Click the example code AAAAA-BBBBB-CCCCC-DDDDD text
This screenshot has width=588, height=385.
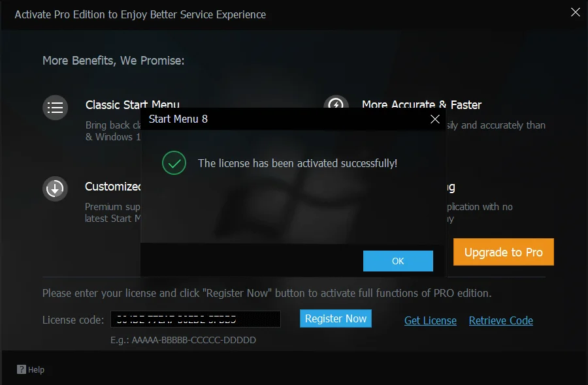(194, 340)
